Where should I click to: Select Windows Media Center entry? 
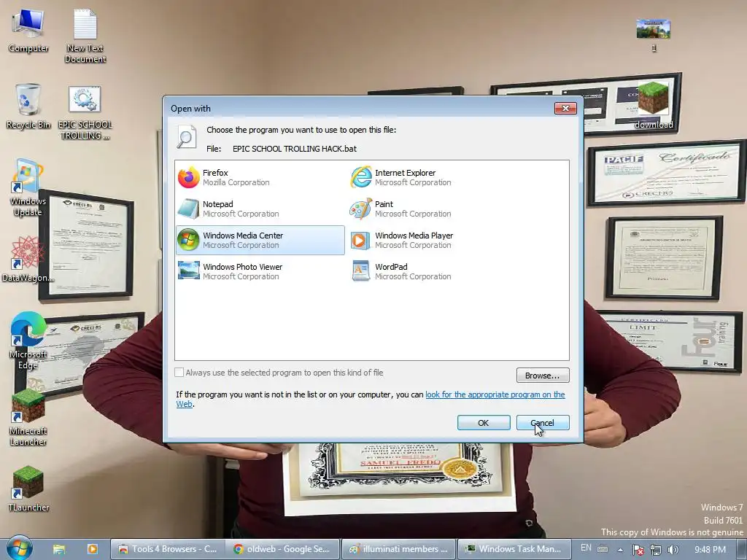pos(260,241)
